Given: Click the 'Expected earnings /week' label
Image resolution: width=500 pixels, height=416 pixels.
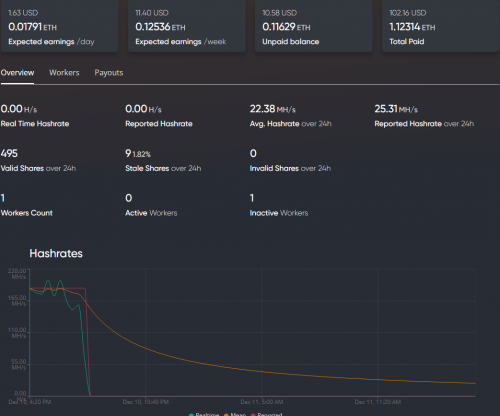Looking at the screenshot, I should click(x=181, y=42).
